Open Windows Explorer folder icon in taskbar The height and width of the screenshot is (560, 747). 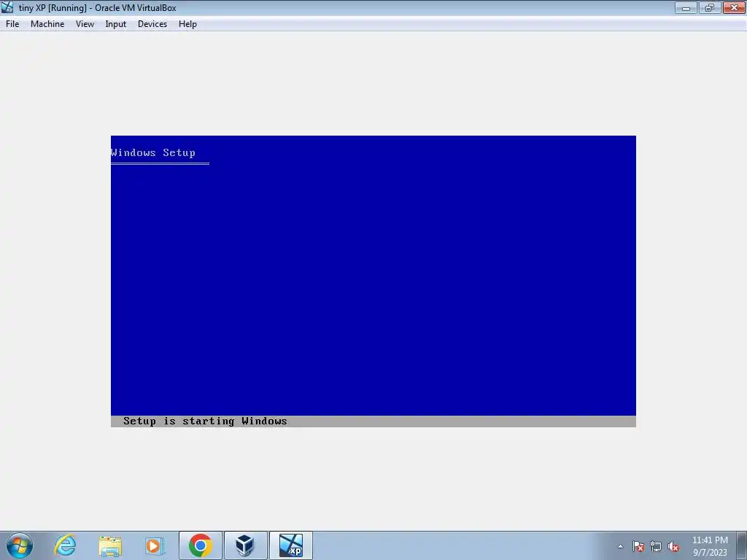pos(110,545)
